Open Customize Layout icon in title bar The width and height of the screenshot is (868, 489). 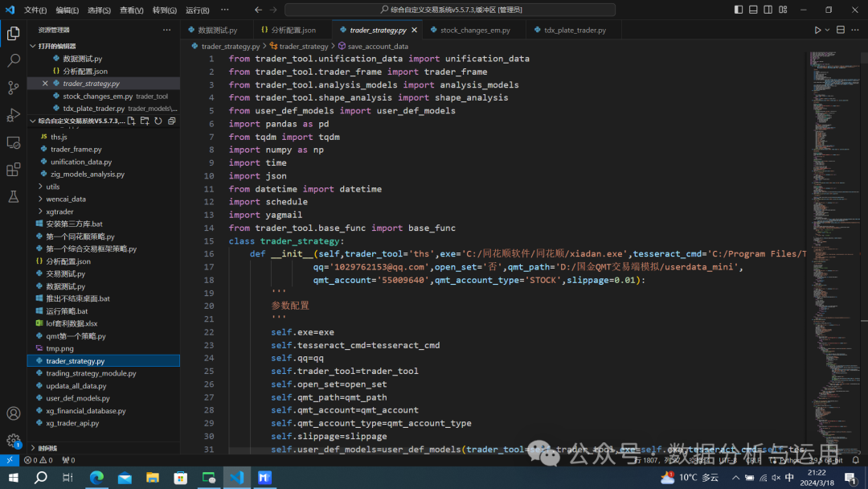point(783,10)
